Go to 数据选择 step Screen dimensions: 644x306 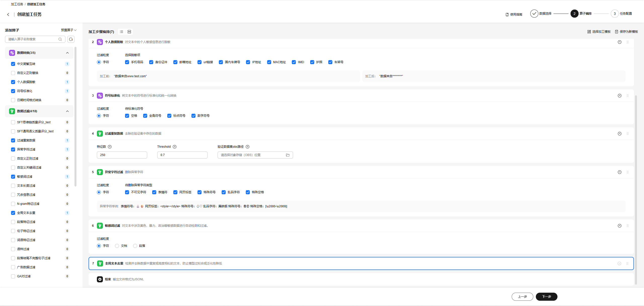tap(534, 14)
